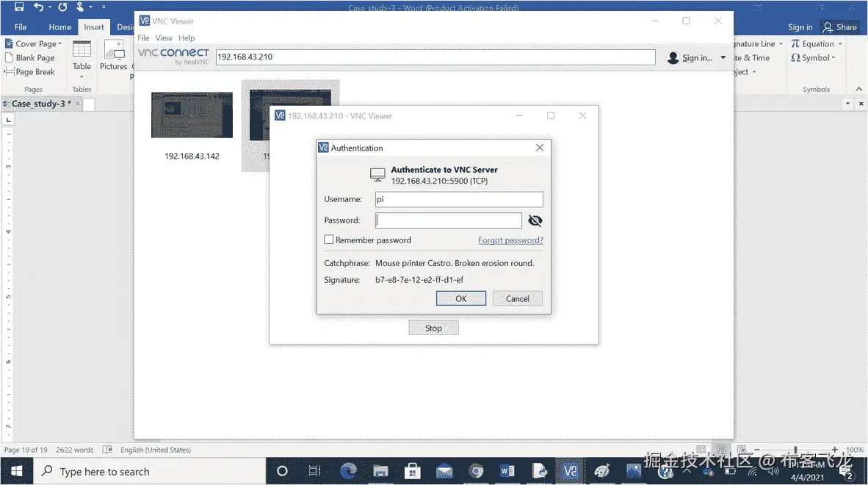Open VNC Viewer Help menu

(187, 37)
